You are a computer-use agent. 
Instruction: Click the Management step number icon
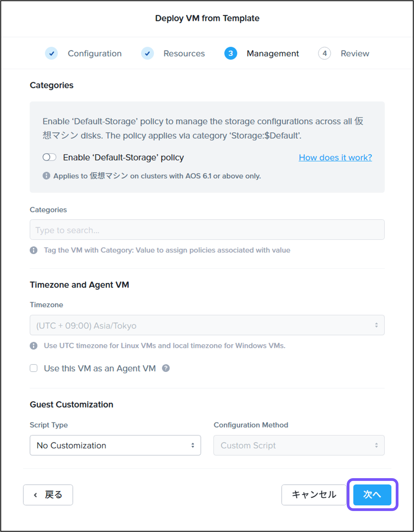tap(230, 53)
